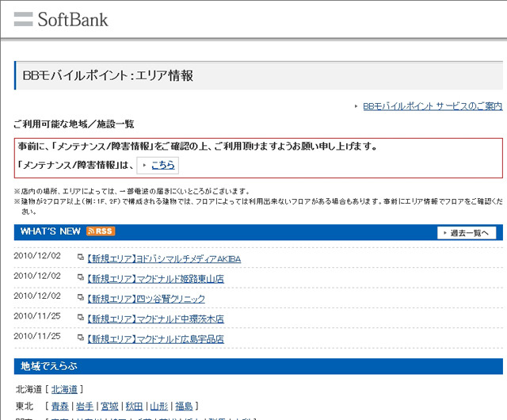Click new-window icon beside 四ツ谷腎クリニック
Screen dimensions: 507x420
click(x=80, y=297)
